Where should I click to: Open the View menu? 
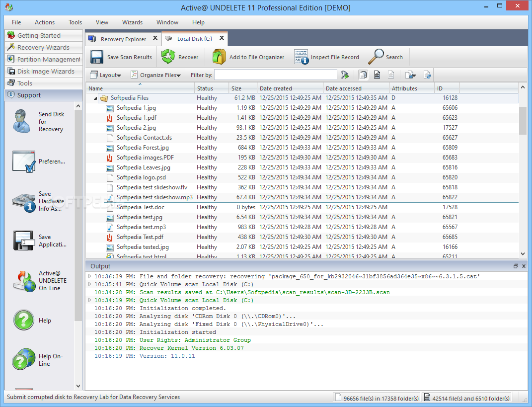[x=102, y=22]
